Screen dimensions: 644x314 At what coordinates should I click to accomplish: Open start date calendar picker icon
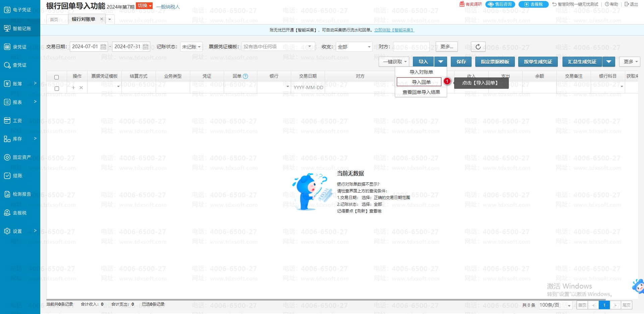click(103, 47)
